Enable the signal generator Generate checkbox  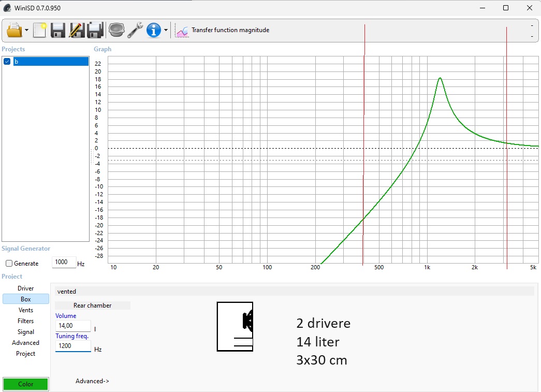tap(9, 264)
